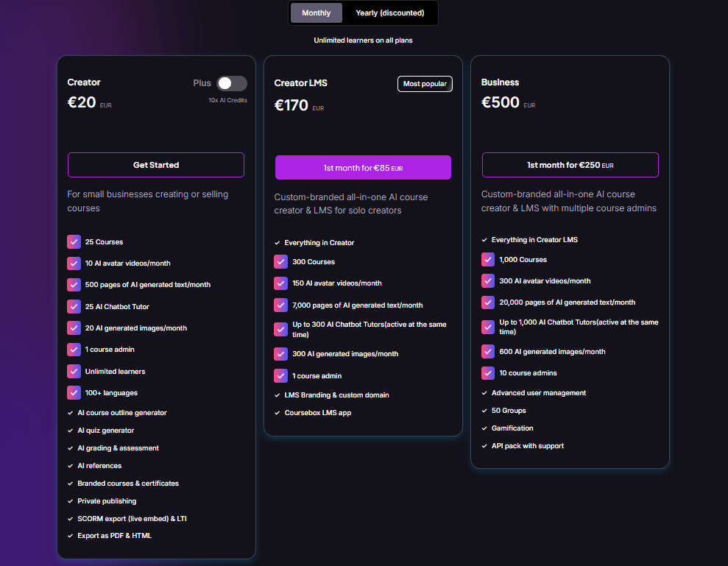Select checkmark next to 600 AI generated images/month
This screenshot has width=728, height=566.
coord(487,351)
